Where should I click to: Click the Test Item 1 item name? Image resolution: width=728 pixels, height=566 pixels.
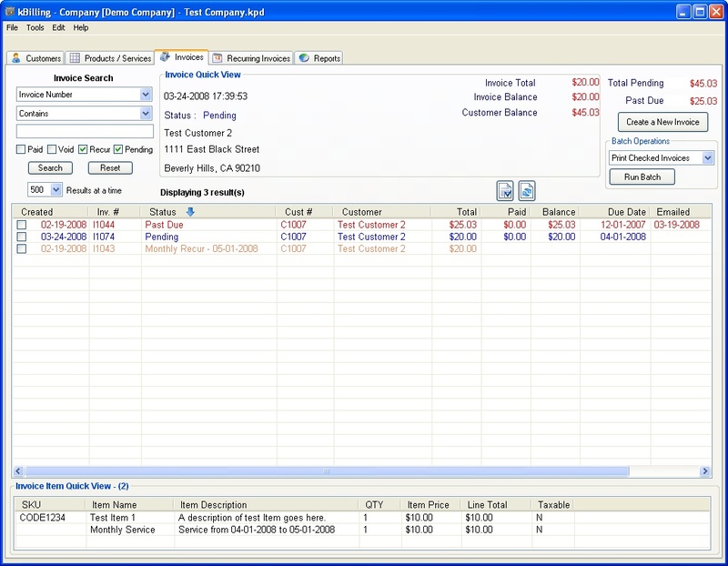[x=113, y=517]
